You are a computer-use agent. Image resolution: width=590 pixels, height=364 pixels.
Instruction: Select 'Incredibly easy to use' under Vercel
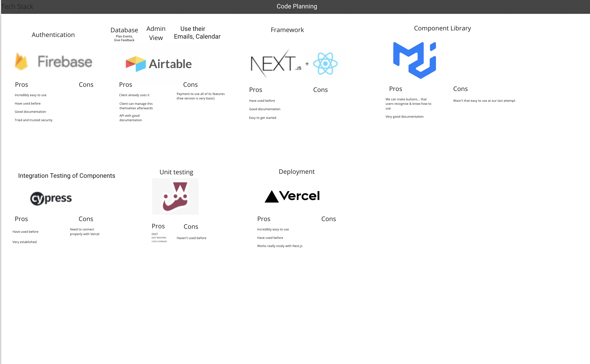tap(273, 229)
